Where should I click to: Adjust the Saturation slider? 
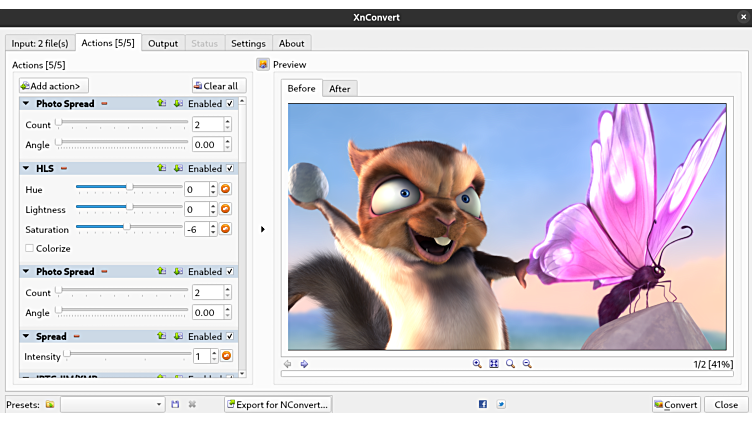point(127,226)
